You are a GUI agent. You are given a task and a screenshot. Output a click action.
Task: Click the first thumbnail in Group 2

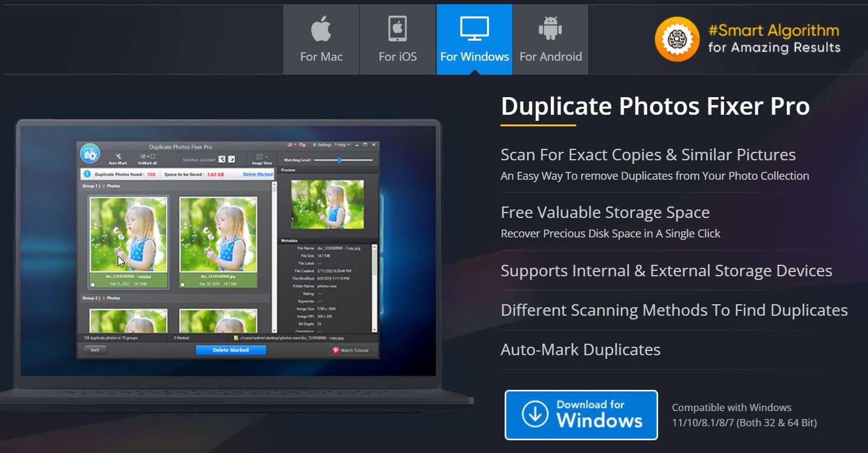tap(128, 321)
